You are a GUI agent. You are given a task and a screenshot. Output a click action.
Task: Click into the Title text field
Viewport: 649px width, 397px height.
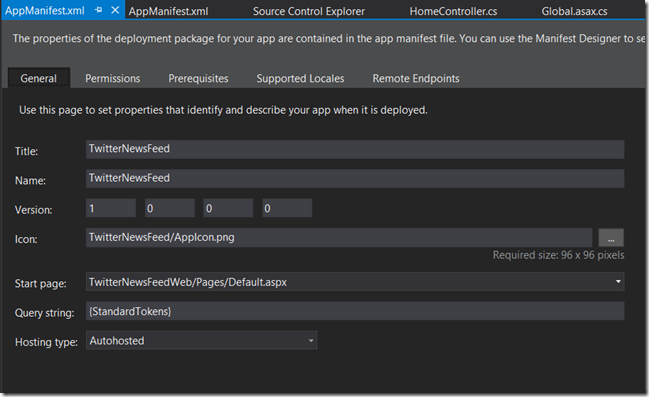(355, 149)
